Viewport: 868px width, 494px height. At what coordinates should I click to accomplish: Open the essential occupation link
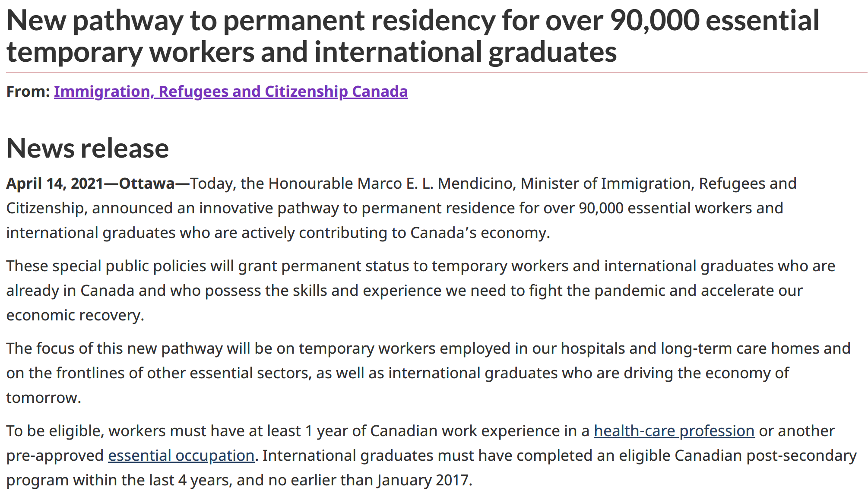pyautogui.click(x=181, y=456)
